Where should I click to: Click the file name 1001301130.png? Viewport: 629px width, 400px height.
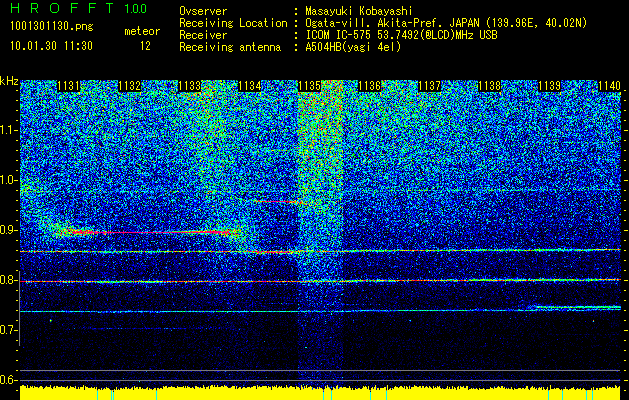pos(52,27)
